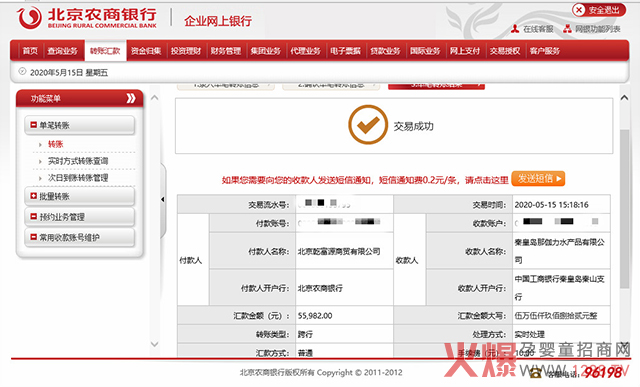Click payee name 秦皇岛那伽力水产品有限公司
Viewport: 640px width, 387px height.
(x=559, y=251)
